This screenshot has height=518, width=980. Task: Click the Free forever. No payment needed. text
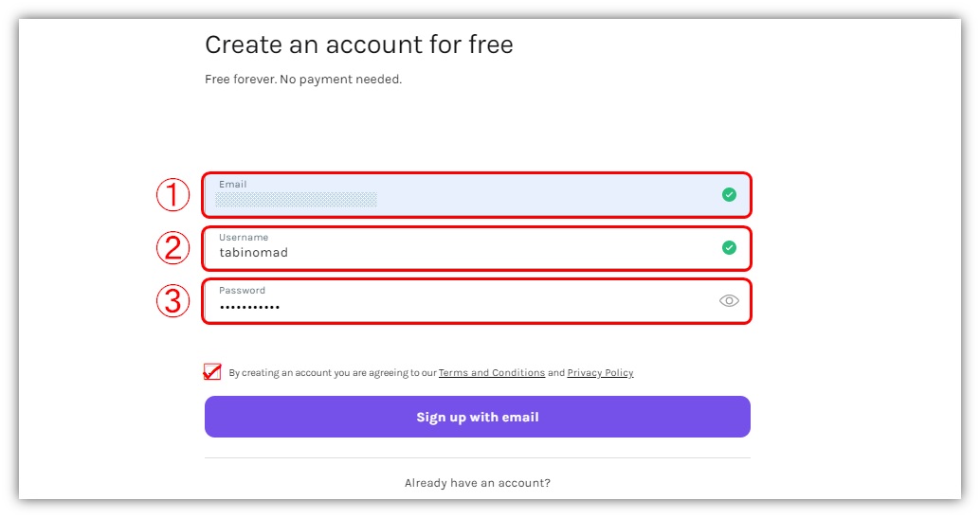click(x=303, y=80)
